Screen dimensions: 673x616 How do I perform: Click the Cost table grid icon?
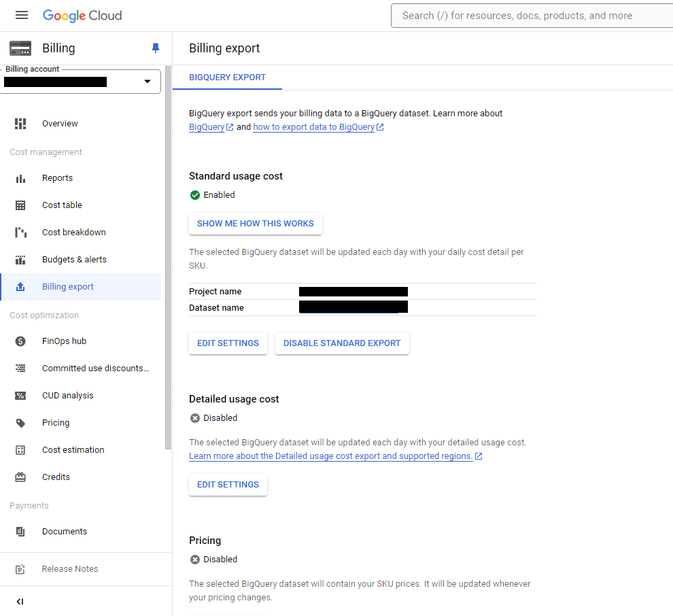click(20, 205)
